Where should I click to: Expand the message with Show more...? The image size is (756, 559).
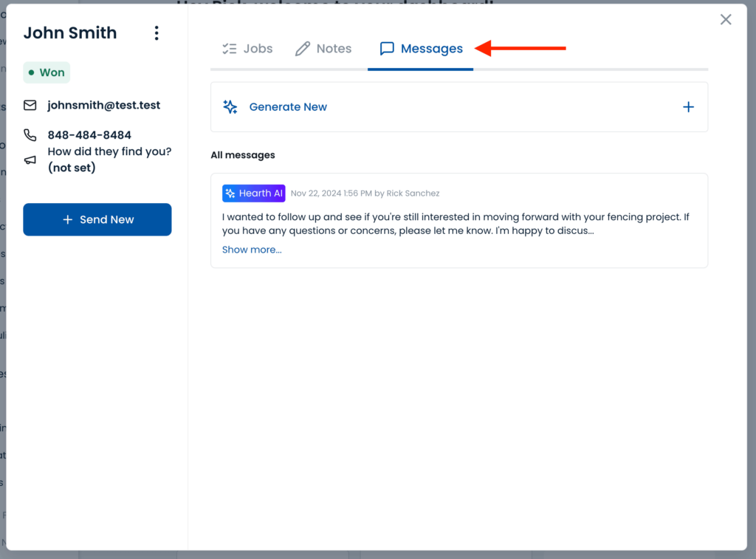coord(252,250)
